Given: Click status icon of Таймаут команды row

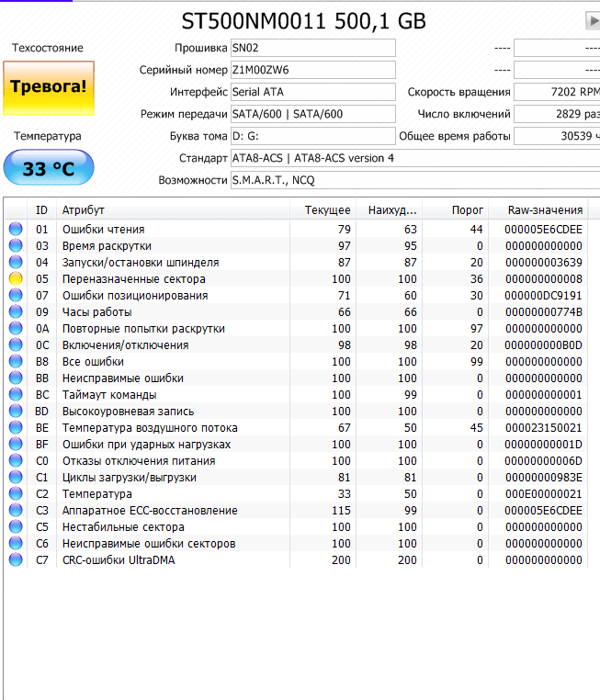Looking at the screenshot, I should 16,394.
